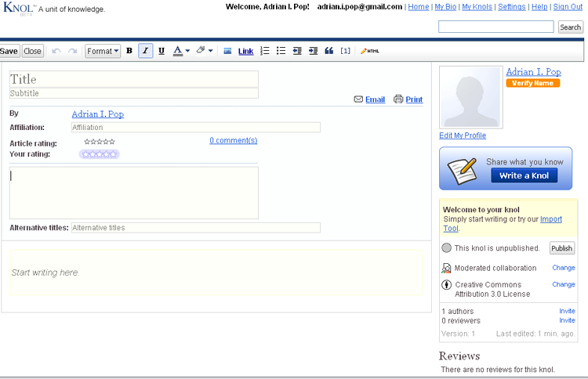588x379 pixels.
Task: Click the Write a Knol button
Action: (x=524, y=175)
